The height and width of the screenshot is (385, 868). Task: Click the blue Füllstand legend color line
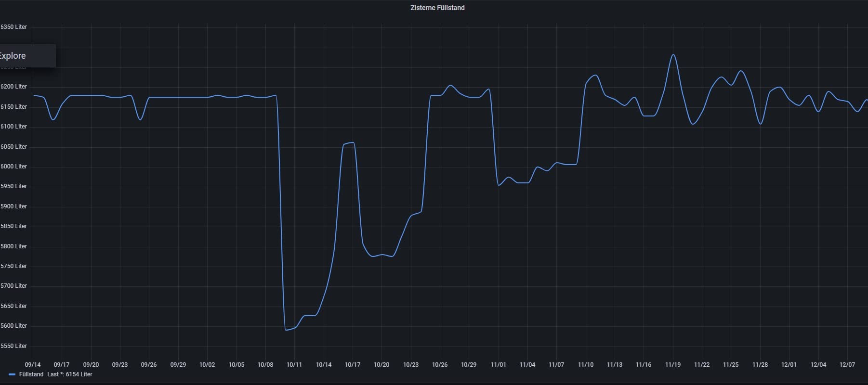pyautogui.click(x=12, y=374)
